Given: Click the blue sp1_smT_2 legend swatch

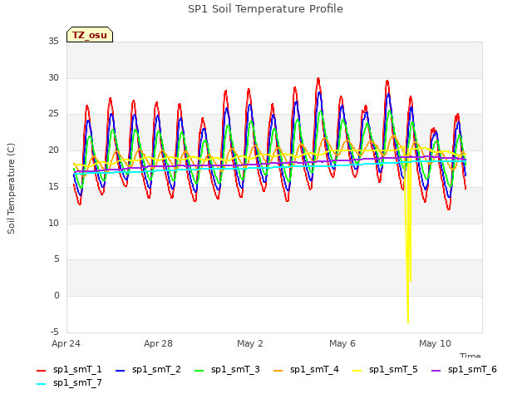Looking at the screenshot, I should coord(120,371).
